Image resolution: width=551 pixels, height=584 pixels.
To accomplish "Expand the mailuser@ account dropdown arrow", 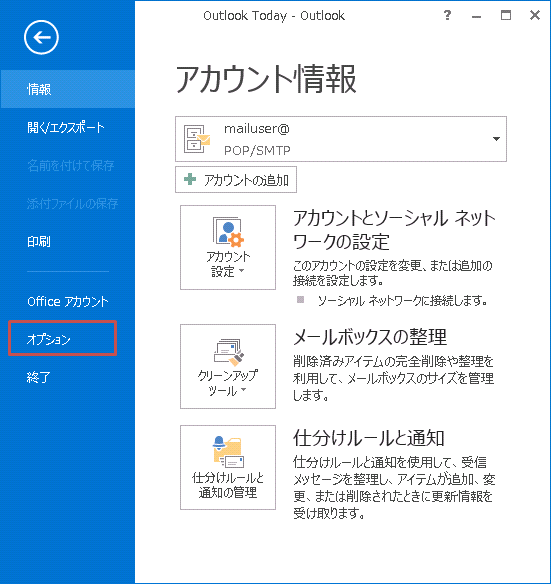I will point(496,139).
